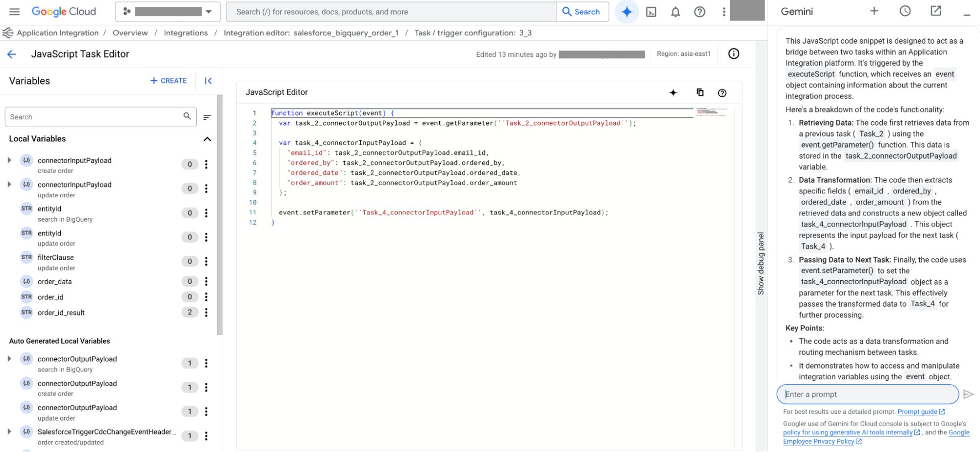Screen dimensions: 980x452
Task: Open the Prompt guide link
Action: pos(919,412)
